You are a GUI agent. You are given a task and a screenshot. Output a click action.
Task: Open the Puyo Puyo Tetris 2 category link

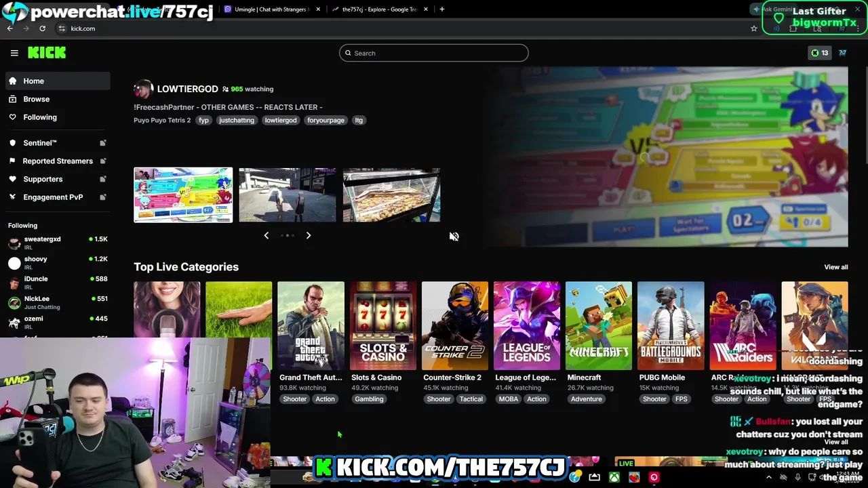162,120
